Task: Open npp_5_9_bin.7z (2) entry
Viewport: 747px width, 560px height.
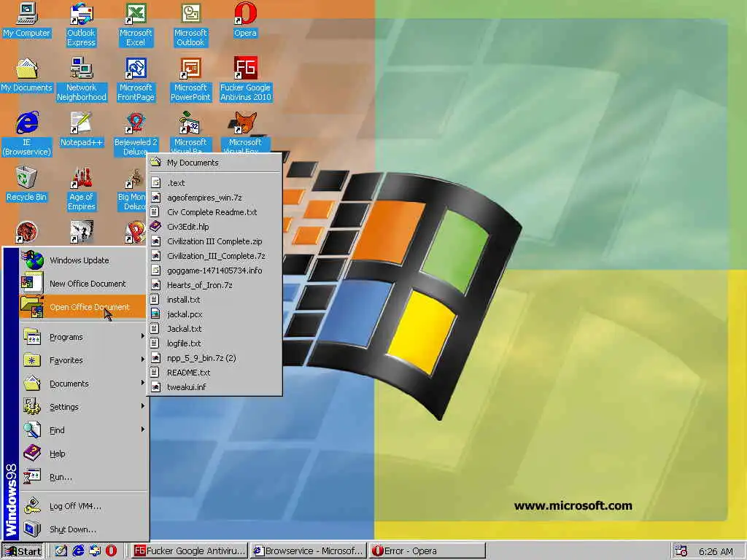Action: (214, 358)
